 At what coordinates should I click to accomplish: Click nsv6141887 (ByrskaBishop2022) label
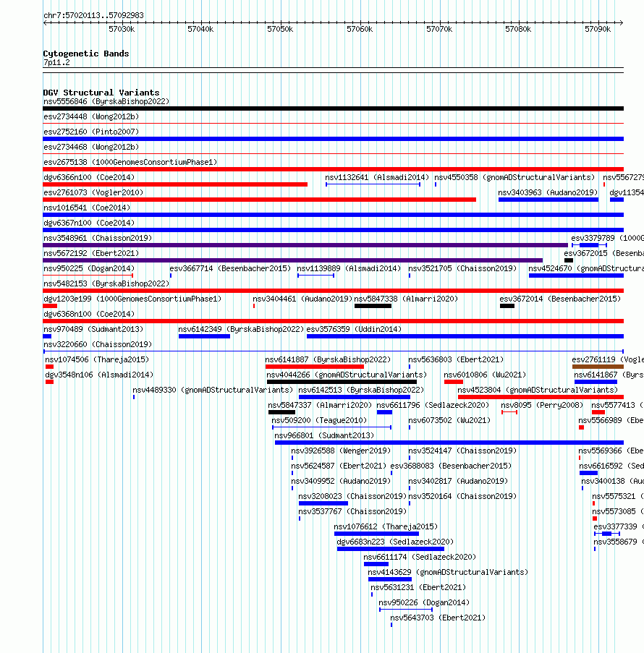(328, 360)
